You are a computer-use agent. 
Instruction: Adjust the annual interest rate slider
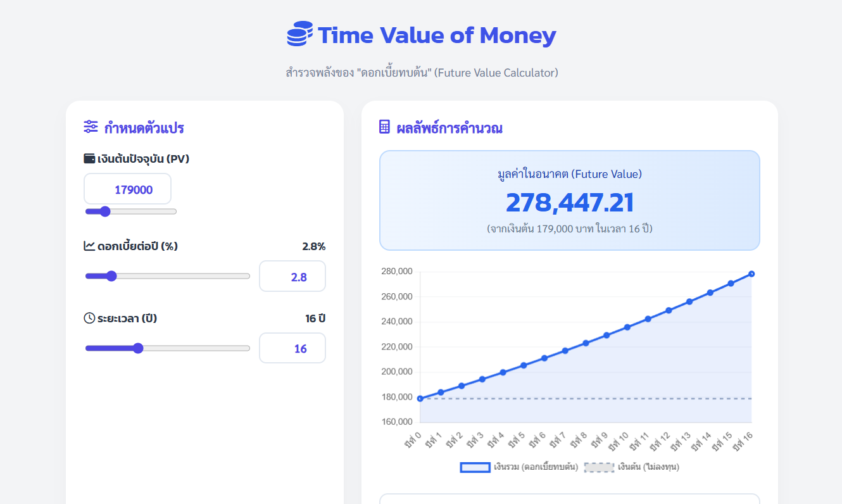pos(167,276)
